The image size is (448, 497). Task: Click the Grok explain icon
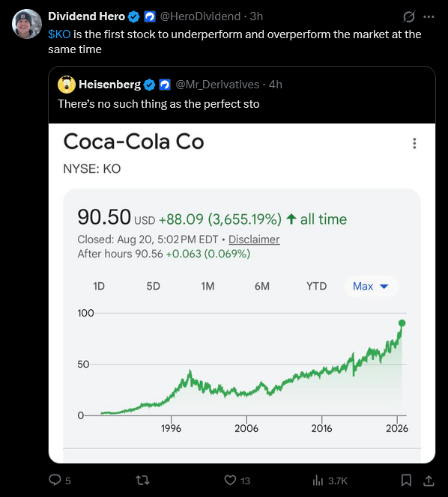(x=408, y=16)
